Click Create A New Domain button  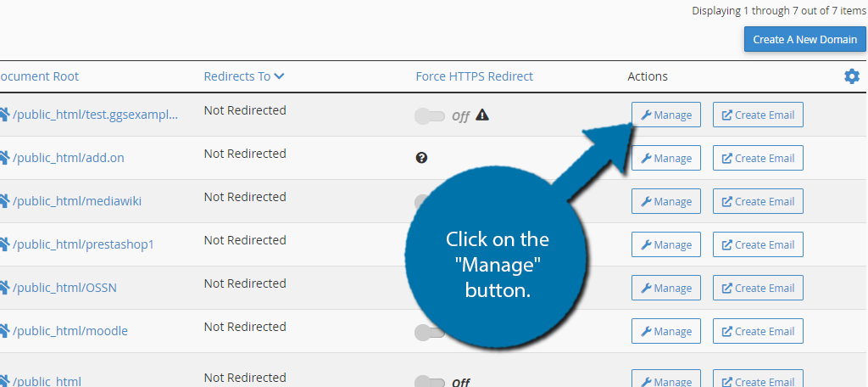tap(805, 39)
